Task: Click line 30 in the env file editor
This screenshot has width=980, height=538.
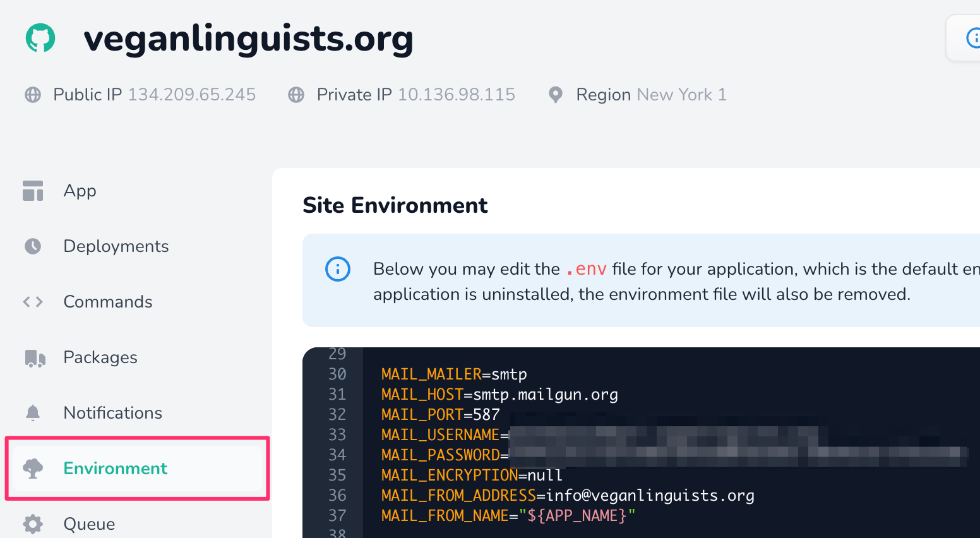Action: point(453,374)
